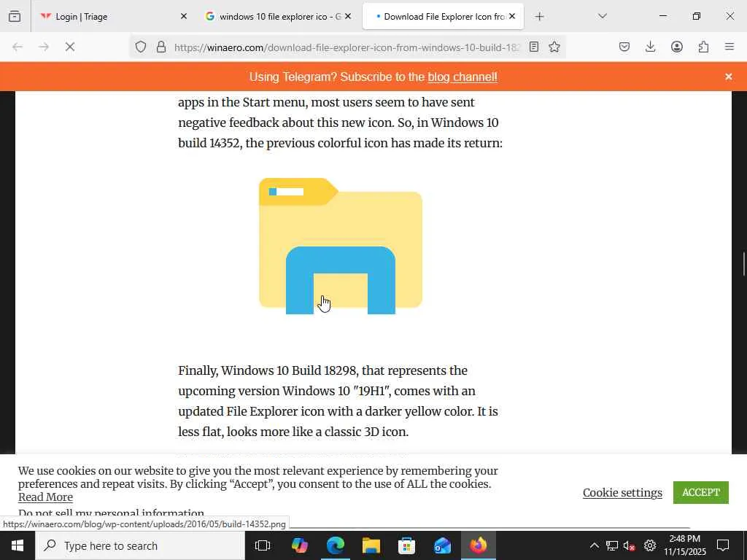This screenshot has height=560, width=747.
Task: Open Firefox View icon in tab bar
Action: (x=15, y=16)
